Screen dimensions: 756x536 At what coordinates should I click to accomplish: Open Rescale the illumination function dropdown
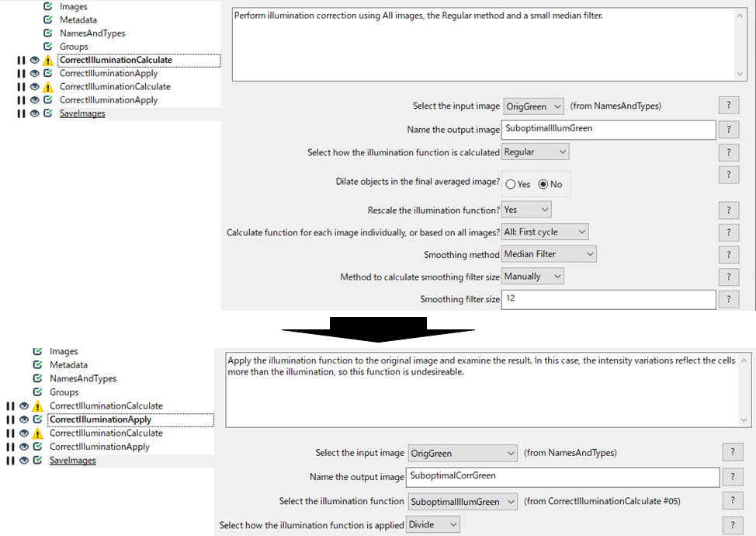point(526,210)
